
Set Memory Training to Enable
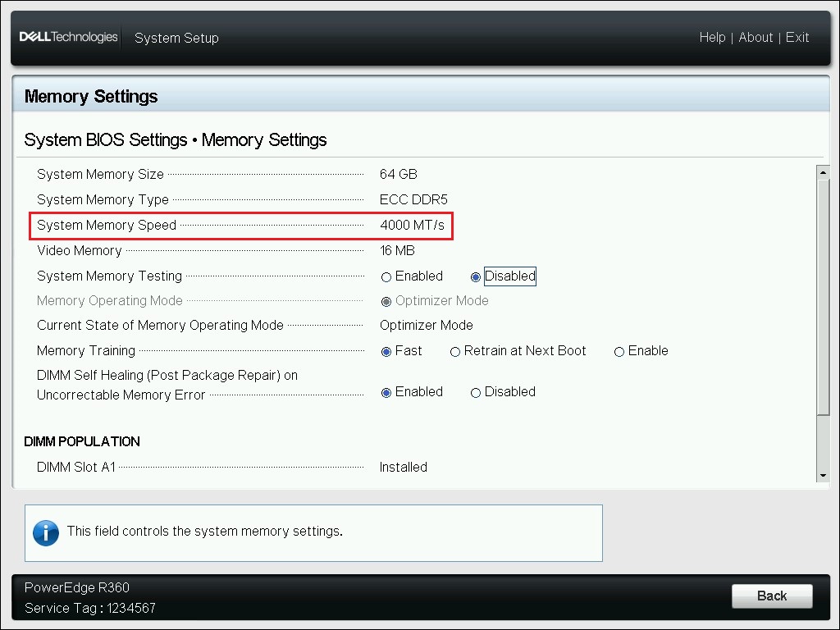pos(619,351)
